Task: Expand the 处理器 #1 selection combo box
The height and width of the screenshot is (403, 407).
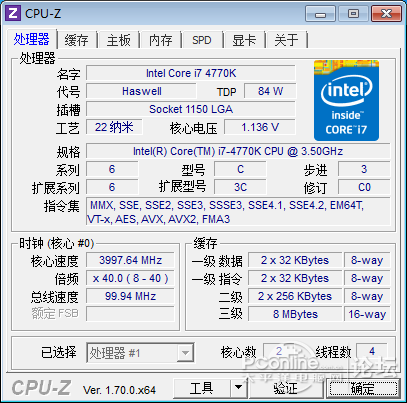Action: point(140,352)
